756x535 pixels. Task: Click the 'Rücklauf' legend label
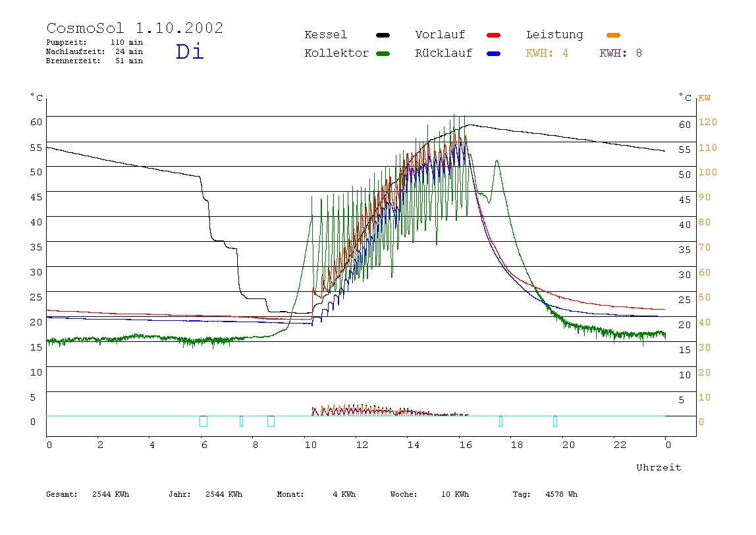(444, 53)
